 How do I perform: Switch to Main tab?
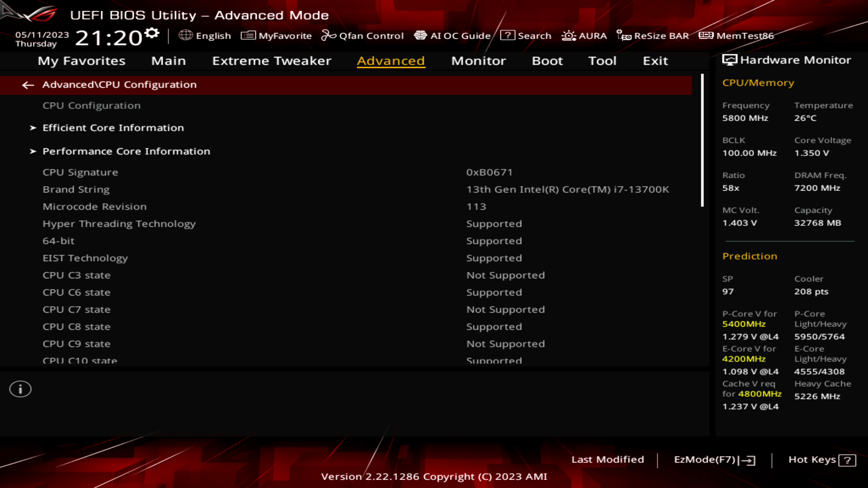coord(168,61)
